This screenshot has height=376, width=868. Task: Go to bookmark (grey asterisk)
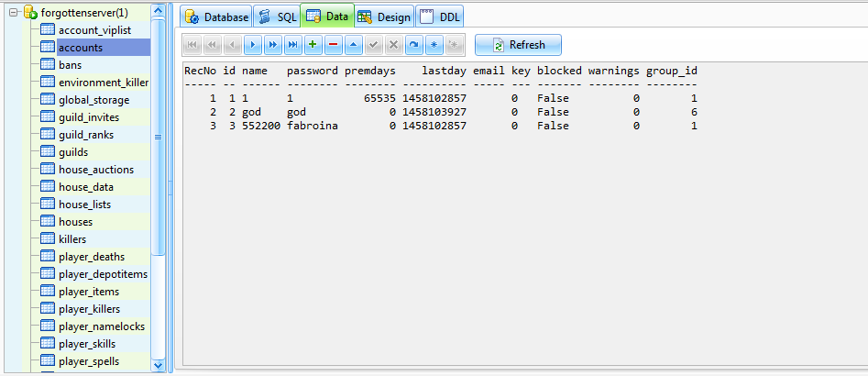point(454,45)
